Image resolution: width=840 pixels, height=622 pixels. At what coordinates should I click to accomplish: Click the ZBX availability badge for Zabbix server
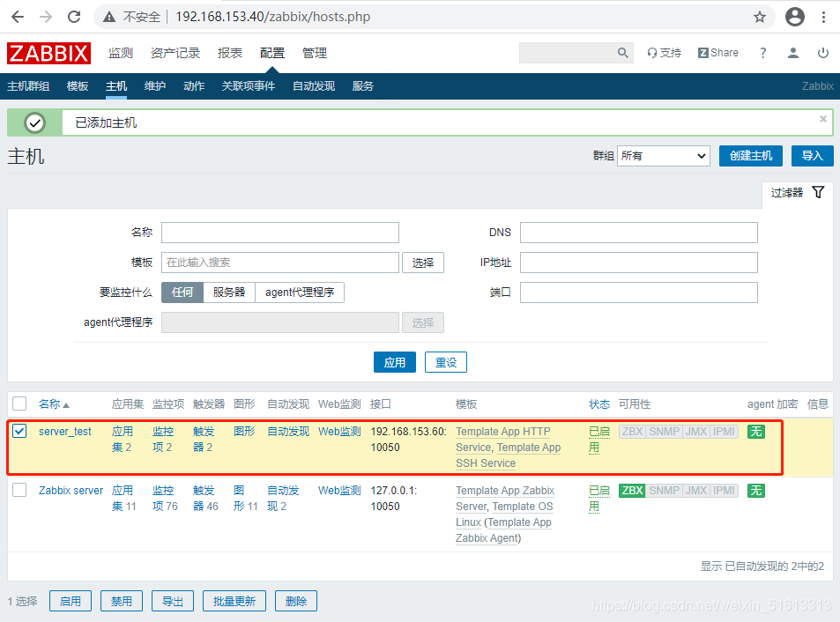coord(632,491)
